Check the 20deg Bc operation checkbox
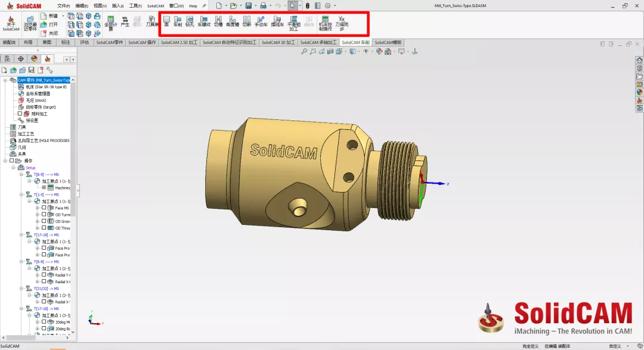 pyautogui.click(x=44, y=329)
